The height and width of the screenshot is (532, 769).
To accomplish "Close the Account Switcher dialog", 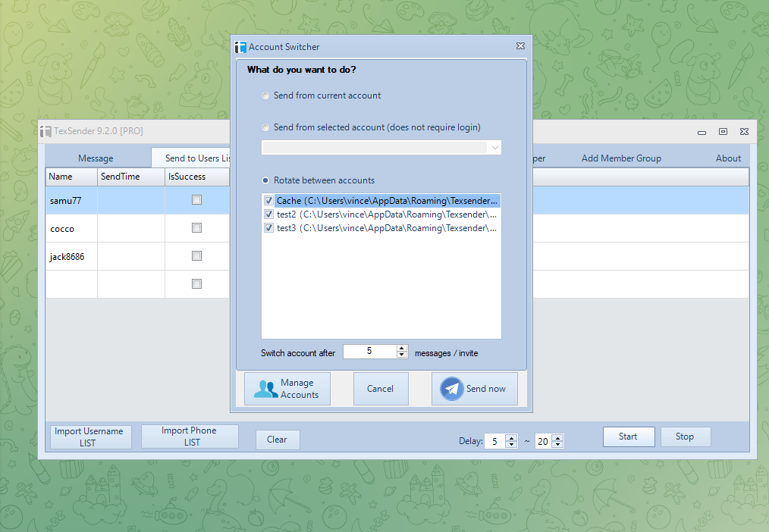I will tap(520, 46).
